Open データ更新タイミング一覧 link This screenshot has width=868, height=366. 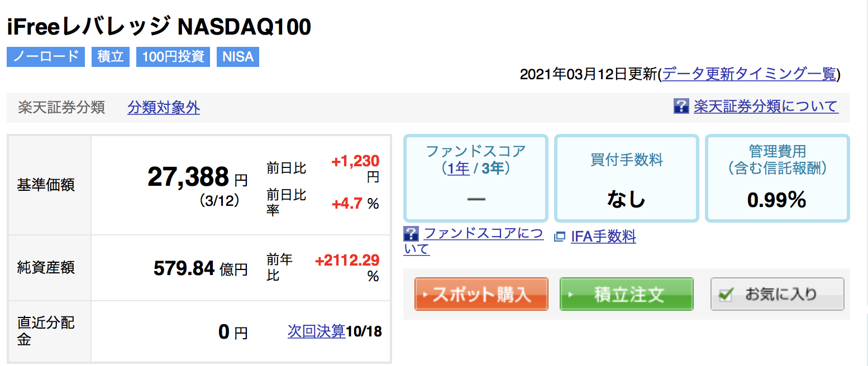pyautogui.click(x=750, y=74)
